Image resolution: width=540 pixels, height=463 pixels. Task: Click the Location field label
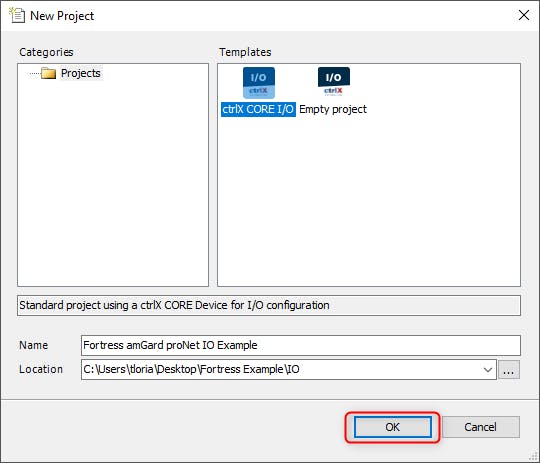tap(41, 369)
